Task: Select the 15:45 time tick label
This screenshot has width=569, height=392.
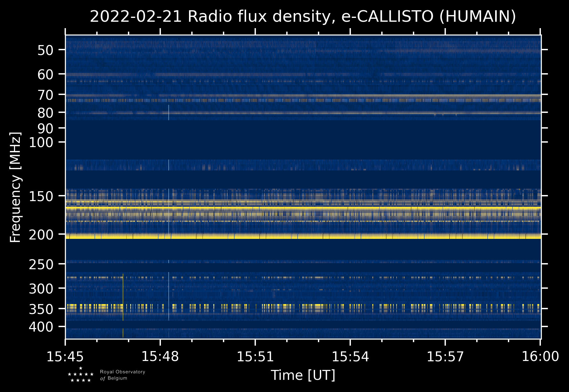Action: (65, 357)
